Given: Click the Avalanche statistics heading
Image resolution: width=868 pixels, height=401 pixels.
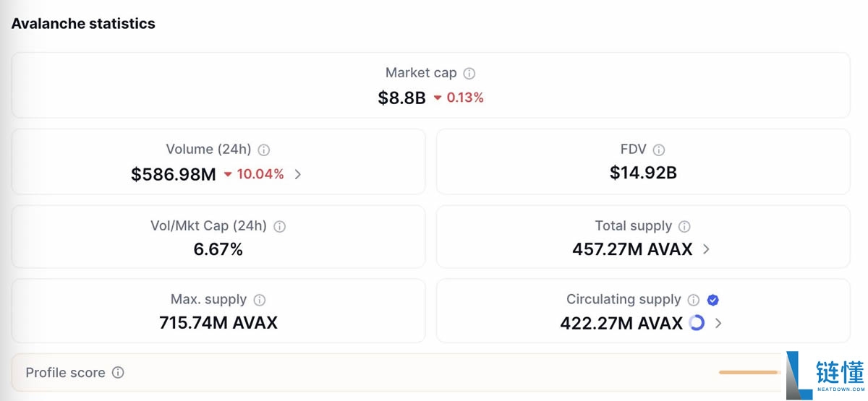Looking at the screenshot, I should [x=83, y=23].
